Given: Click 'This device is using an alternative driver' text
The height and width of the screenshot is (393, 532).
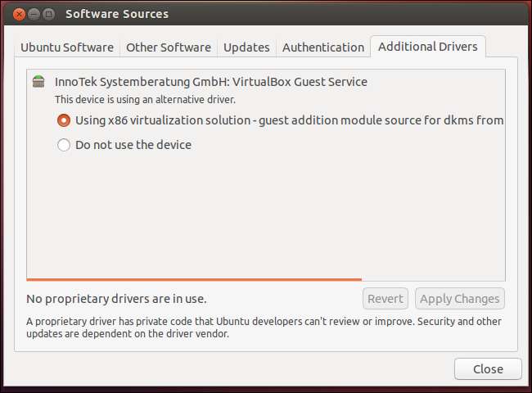Looking at the screenshot, I should [145, 99].
